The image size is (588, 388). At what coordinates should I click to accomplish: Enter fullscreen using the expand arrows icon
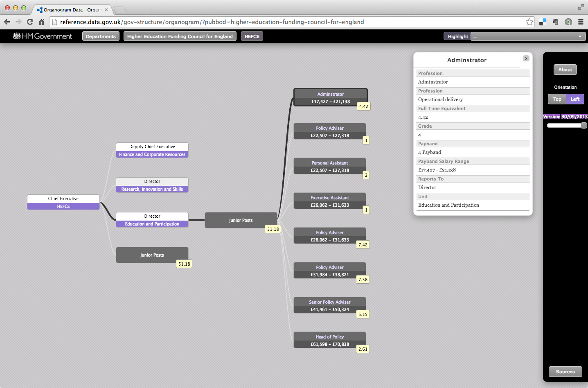(581, 7)
